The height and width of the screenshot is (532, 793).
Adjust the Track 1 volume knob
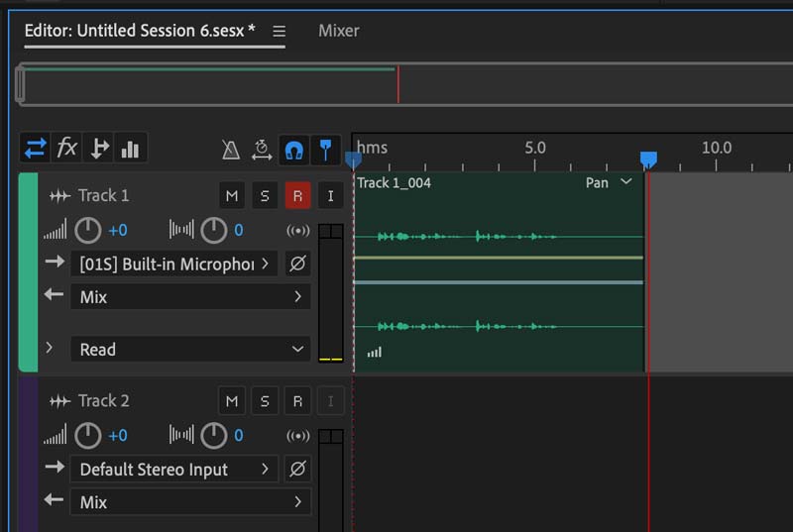[88, 231]
